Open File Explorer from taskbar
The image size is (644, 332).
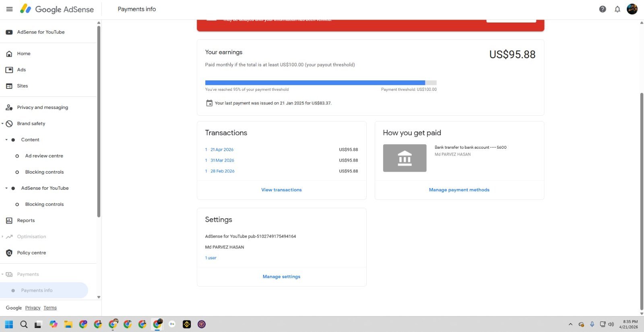tap(68, 324)
